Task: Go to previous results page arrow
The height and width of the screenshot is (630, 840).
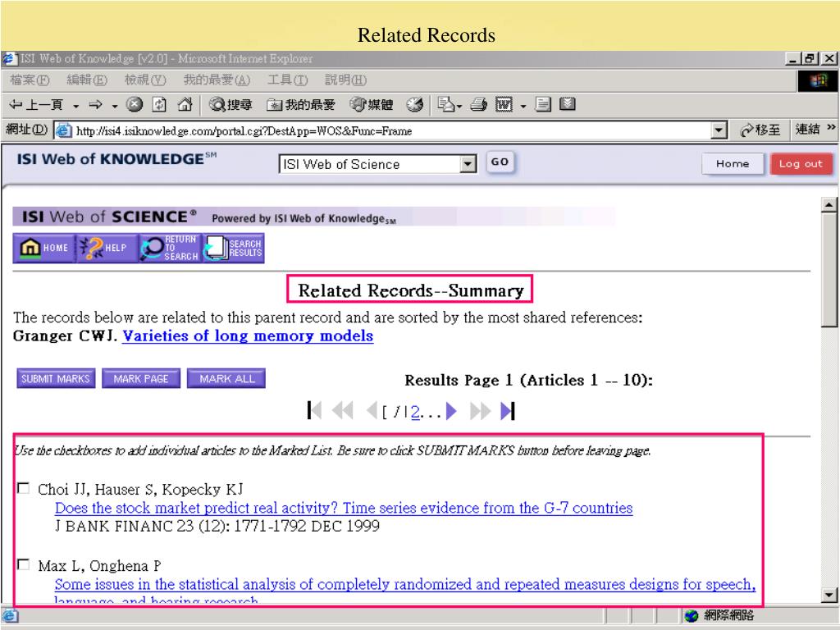Action: 372,411
